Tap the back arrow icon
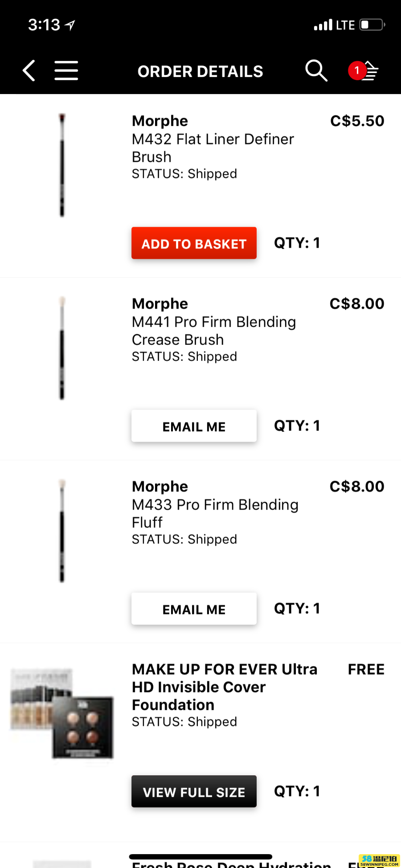The width and height of the screenshot is (401, 868). [x=29, y=71]
